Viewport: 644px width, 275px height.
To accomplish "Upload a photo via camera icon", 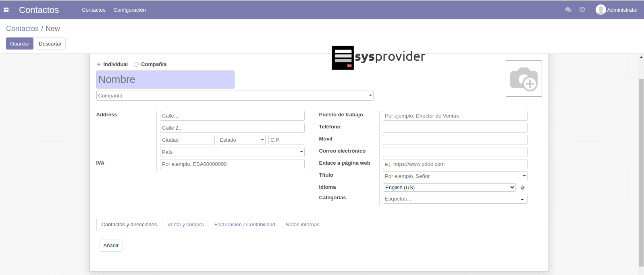I will [x=524, y=79].
